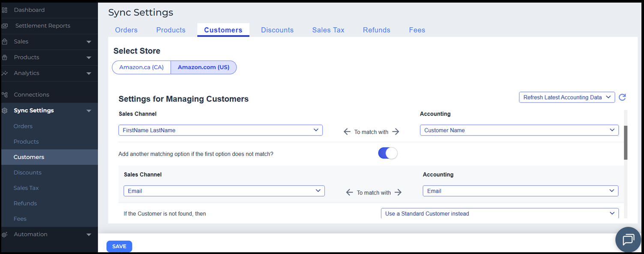Click the refresh icon beside Refresh Latest Accounting Data
644x254 pixels.
[622, 97]
